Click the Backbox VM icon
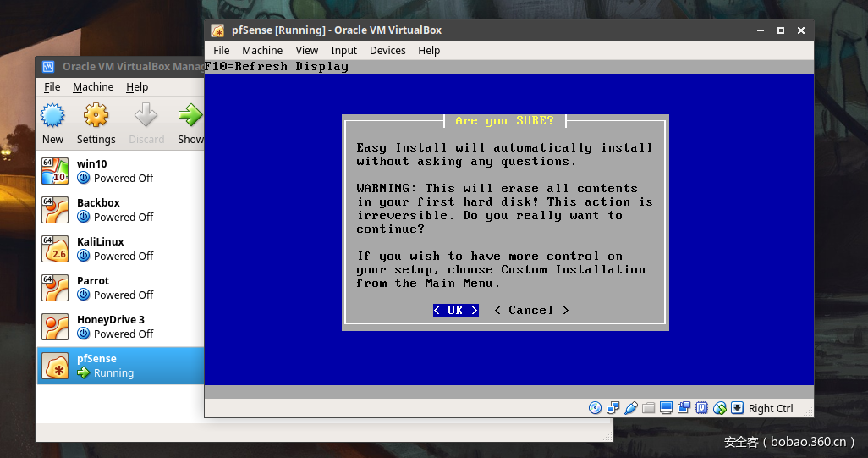 [55, 210]
